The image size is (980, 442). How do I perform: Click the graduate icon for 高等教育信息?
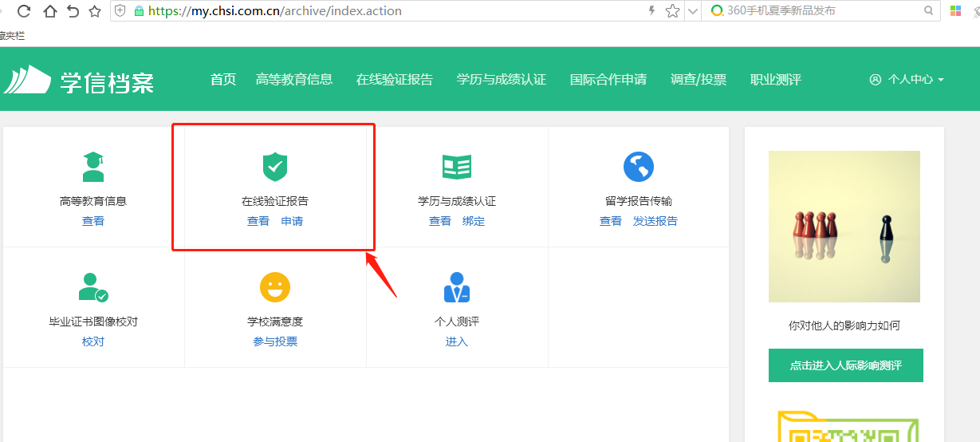[93, 167]
